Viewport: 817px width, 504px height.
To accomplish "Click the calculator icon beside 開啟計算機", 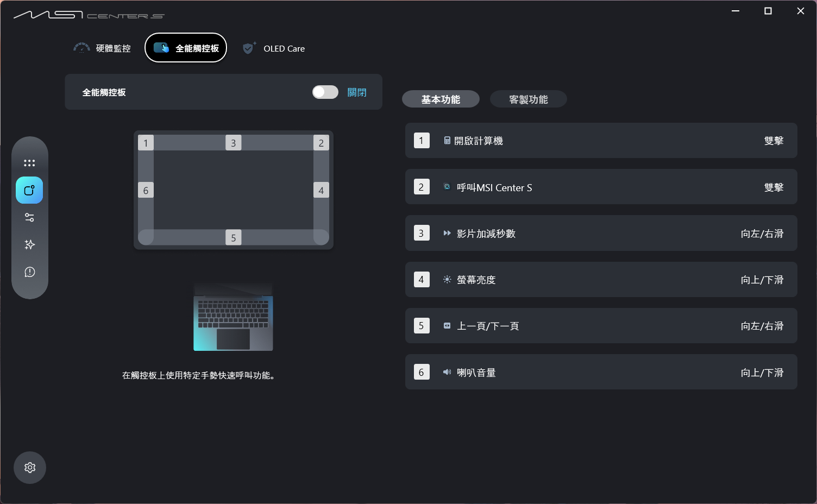I will 447,140.
